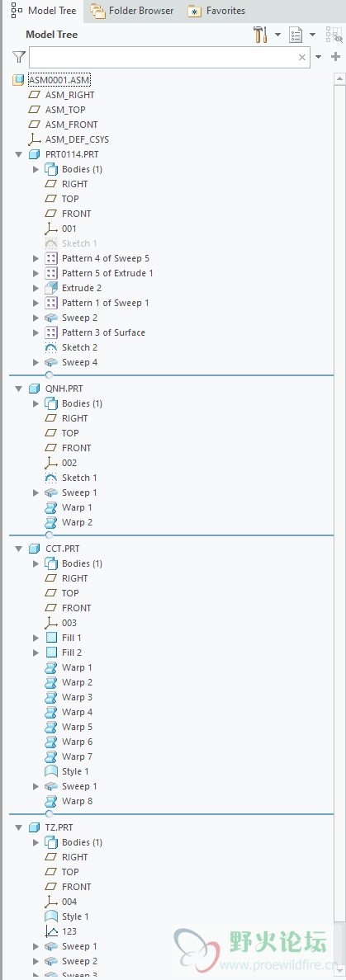Click inside the Model Tree search field
The image size is (346, 980).
[x=163, y=58]
